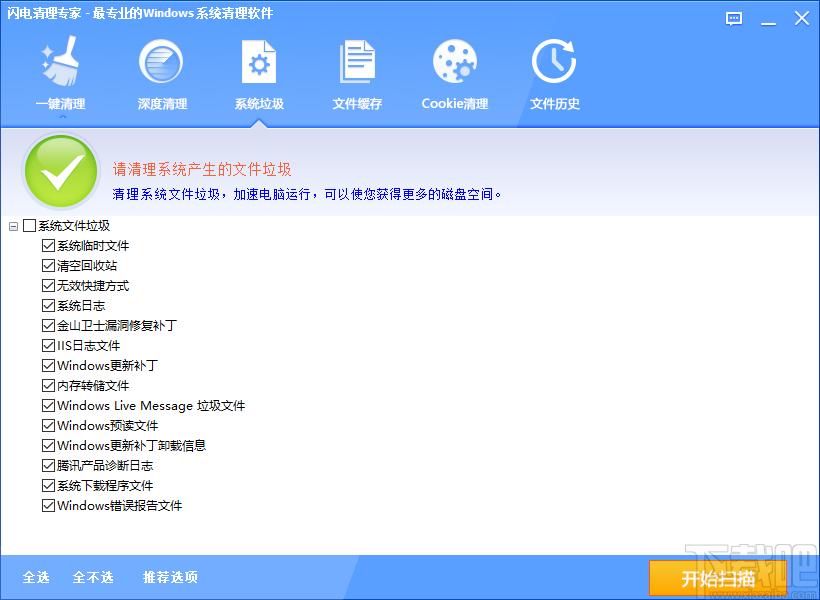The image size is (820, 600).
Task: Select the 无效快捷方式 row text
Action: click(x=93, y=285)
